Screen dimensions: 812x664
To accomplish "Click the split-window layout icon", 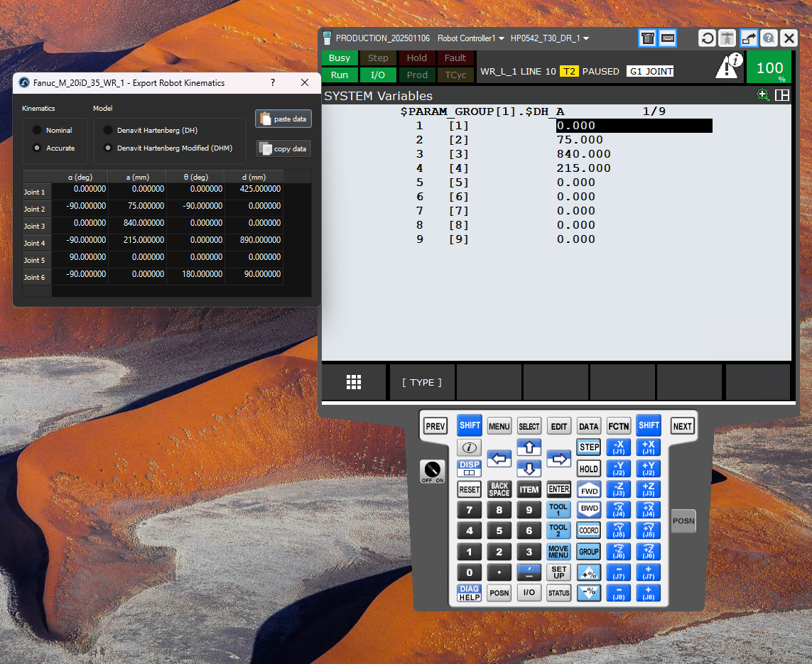I will [x=782, y=95].
